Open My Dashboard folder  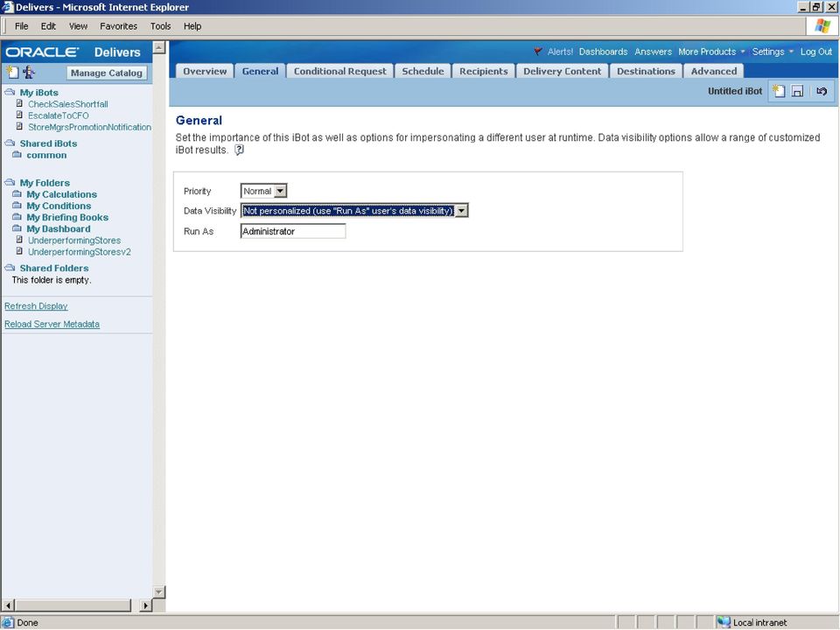pos(59,228)
